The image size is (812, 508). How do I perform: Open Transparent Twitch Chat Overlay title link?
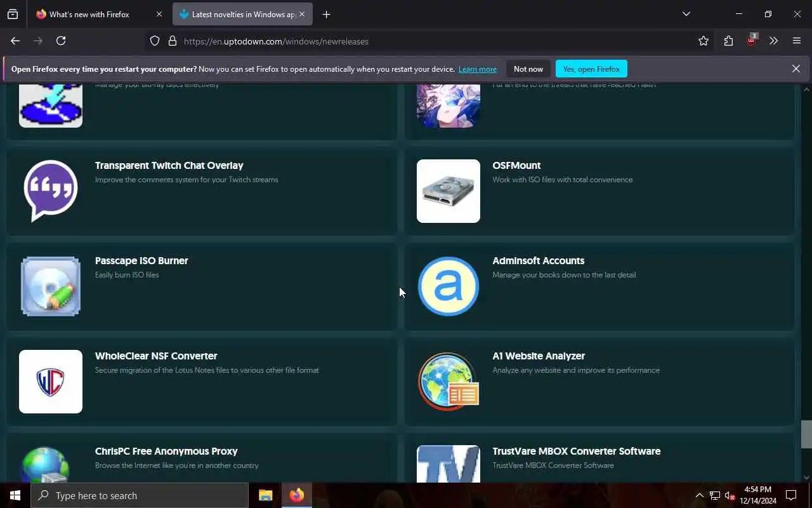(x=169, y=166)
